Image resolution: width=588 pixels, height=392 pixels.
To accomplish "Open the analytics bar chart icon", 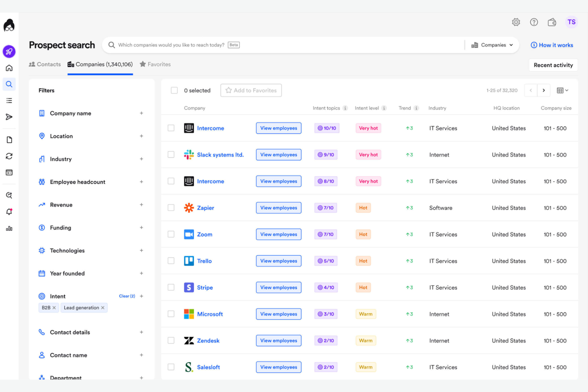I will (9, 228).
